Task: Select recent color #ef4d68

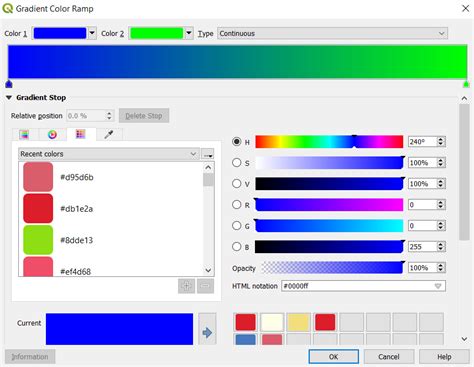Action: click(x=111, y=267)
